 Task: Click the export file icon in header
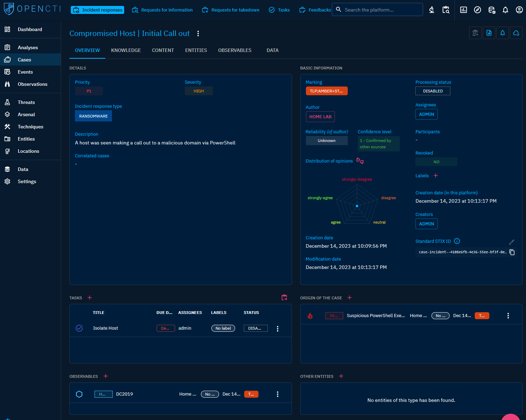click(489, 33)
